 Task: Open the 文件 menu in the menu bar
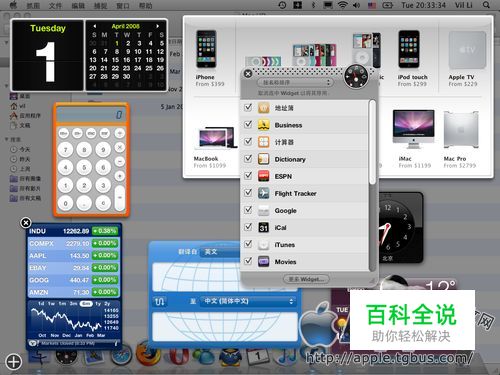pyautogui.click(x=55, y=5)
